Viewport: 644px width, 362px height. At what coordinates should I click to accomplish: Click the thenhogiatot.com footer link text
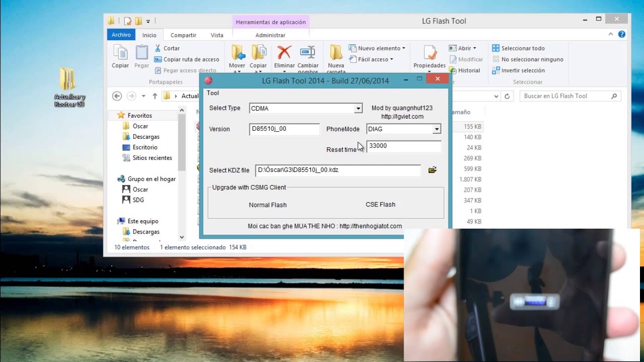coord(371,226)
